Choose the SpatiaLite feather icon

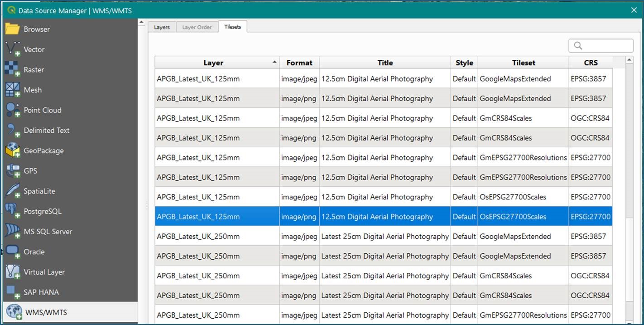[13, 191]
